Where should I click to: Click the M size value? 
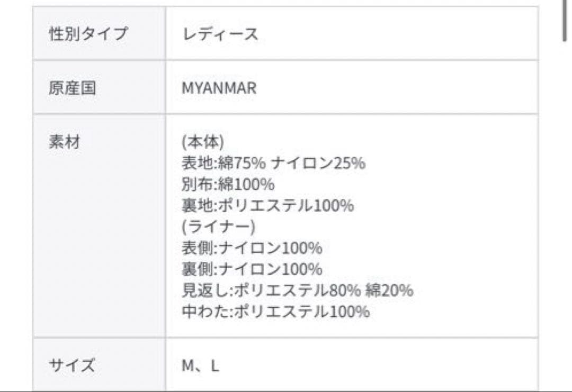tap(187, 366)
